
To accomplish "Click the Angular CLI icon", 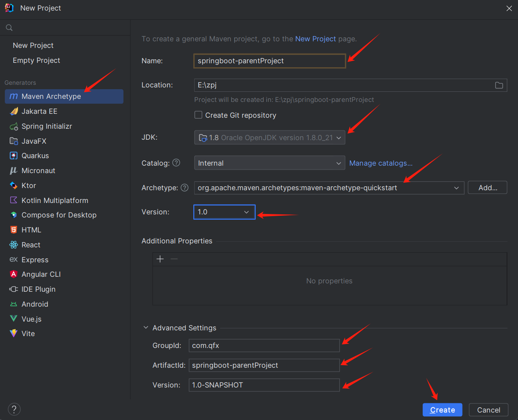I will tap(14, 274).
